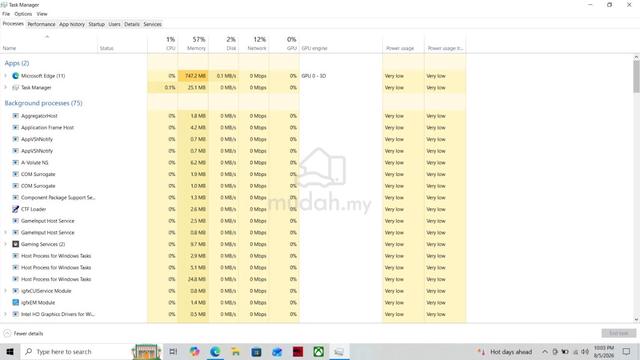Click the A-Volute NS process icon
Screen dimensions: 640x360
[x=16, y=162]
